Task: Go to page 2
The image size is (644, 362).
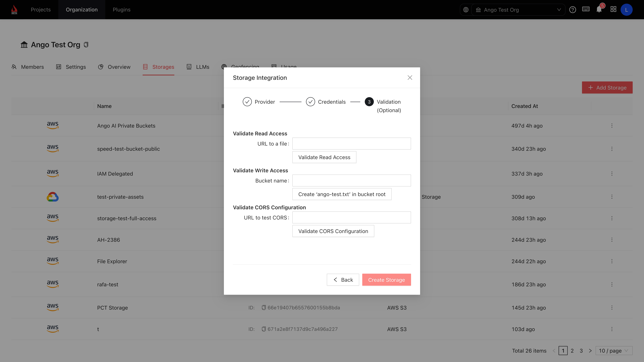Action: (x=572, y=351)
